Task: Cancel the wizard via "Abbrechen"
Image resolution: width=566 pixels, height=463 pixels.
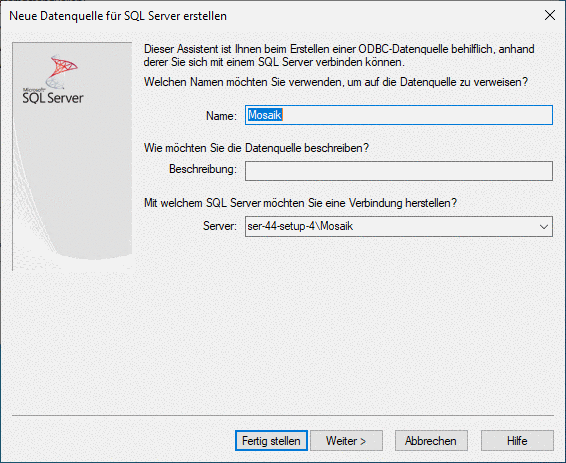Action: tap(431, 441)
